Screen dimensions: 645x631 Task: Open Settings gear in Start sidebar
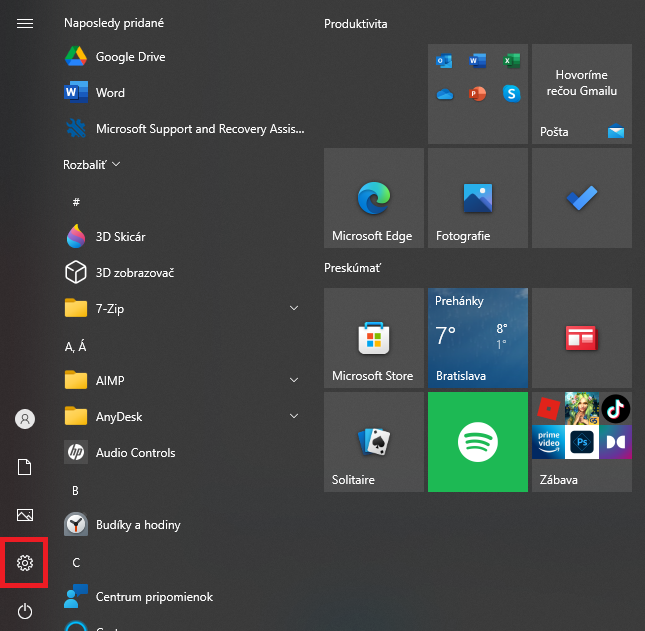coord(25,563)
